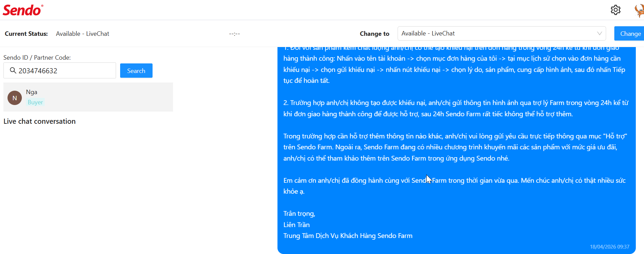Click the current status value Available - LiveChat

[83, 34]
